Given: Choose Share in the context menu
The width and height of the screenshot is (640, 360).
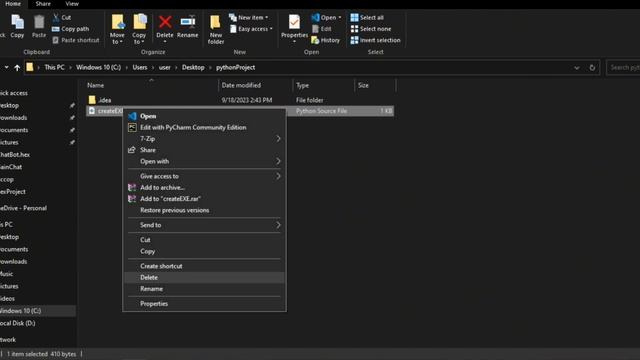Looking at the screenshot, I should (204, 150).
